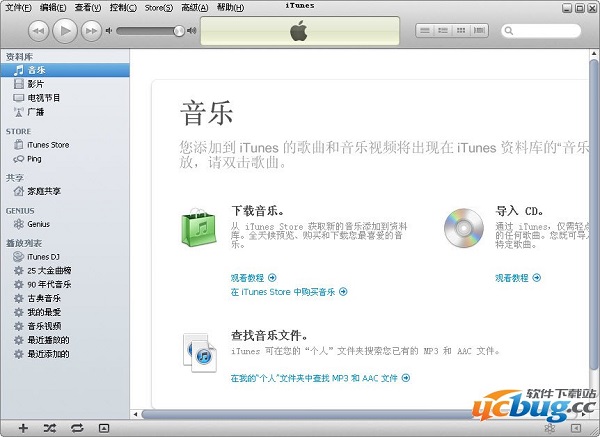This screenshot has height=437, width=600.
Task: Open 观看教程 link under 导入 CD
Action: point(518,277)
